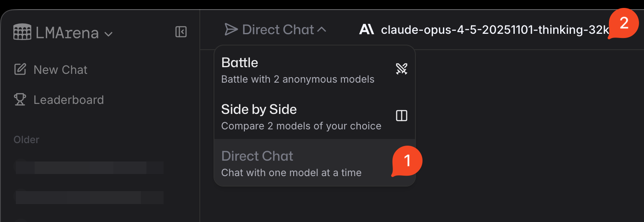The height and width of the screenshot is (222, 644).
Task: Select Side by Side mode option
Action: (x=300, y=116)
